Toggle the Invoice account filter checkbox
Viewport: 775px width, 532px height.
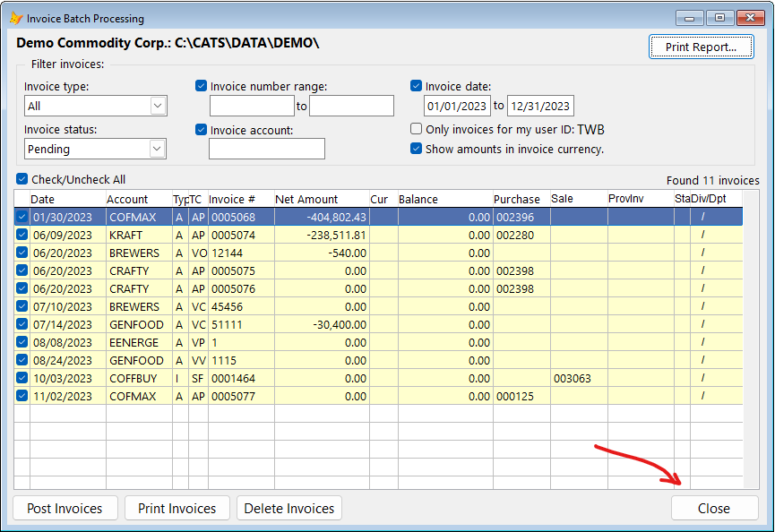coord(201,130)
